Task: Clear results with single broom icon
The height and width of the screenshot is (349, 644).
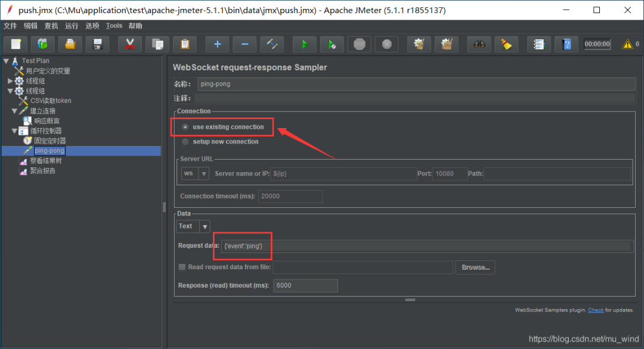Action: pyautogui.click(x=419, y=44)
